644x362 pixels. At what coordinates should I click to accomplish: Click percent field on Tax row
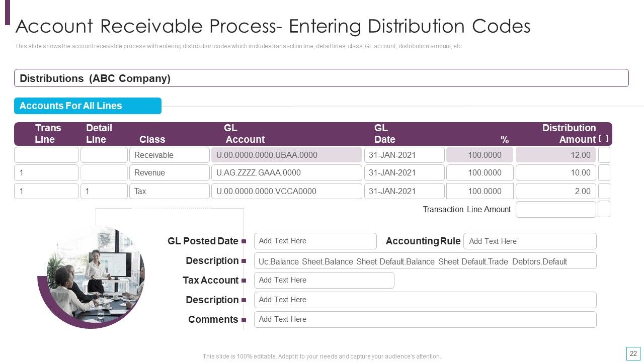(480, 191)
